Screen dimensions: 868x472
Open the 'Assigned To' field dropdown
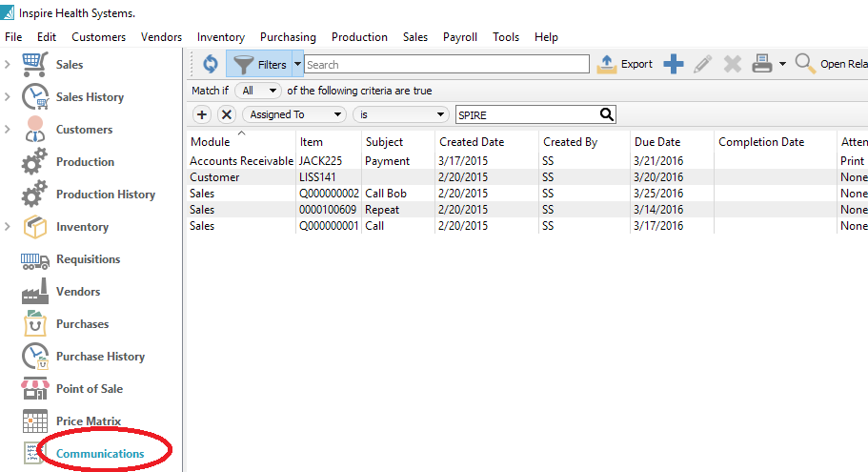pyautogui.click(x=293, y=114)
